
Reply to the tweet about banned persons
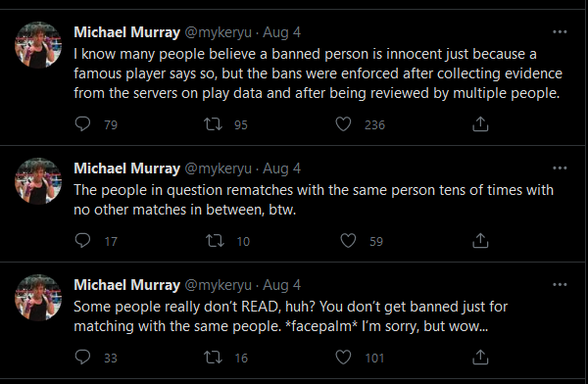click(82, 124)
